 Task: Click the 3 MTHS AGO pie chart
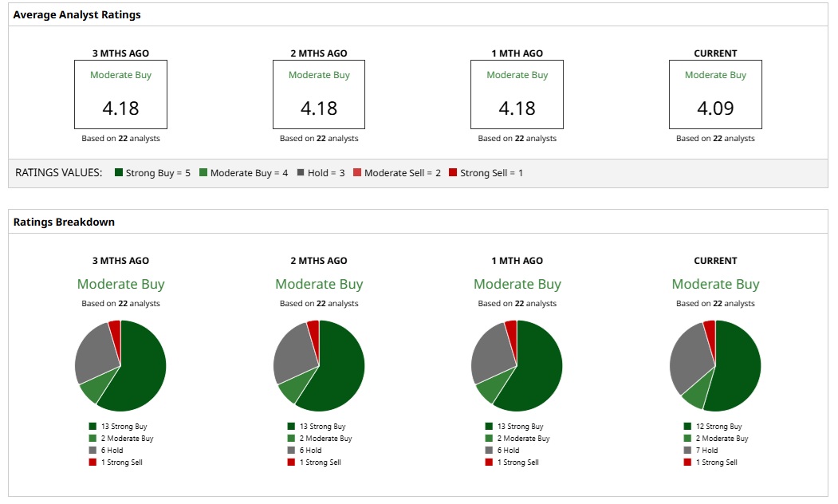coord(120,365)
